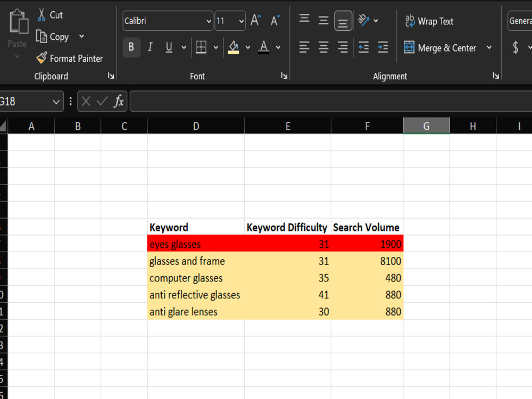This screenshot has height=399, width=532.
Task: Open Merge & Center dropdown arrow
Action: [489, 47]
